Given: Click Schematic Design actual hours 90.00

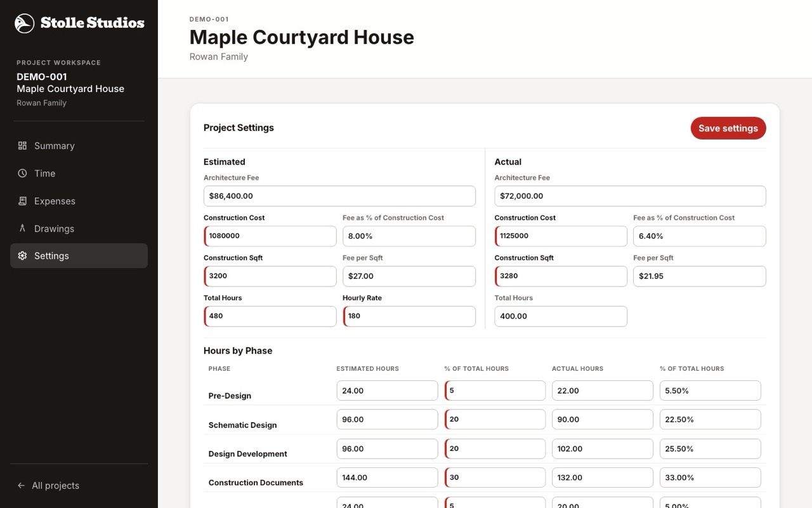Looking at the screenshot, I should 603,420.
